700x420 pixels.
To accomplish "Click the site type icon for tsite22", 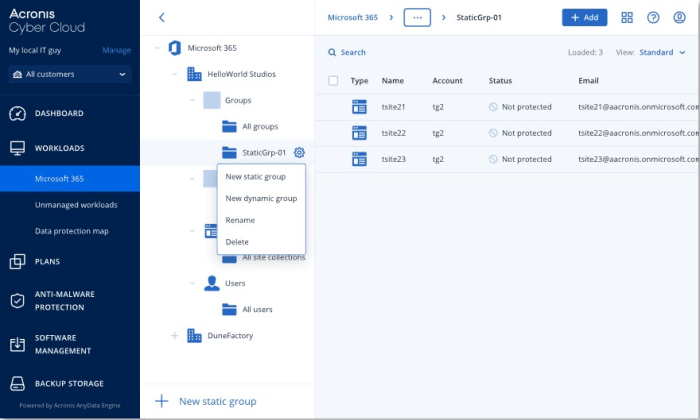I will point(359,133).
